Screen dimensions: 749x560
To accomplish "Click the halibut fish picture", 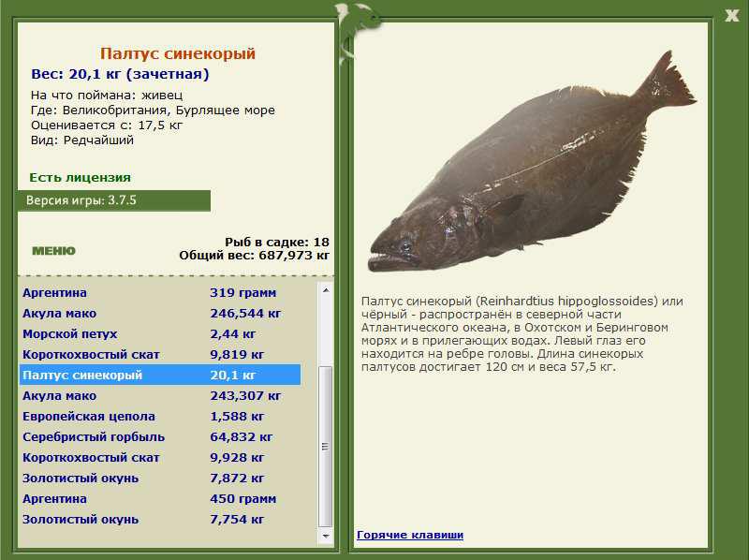I will (531, 162).
